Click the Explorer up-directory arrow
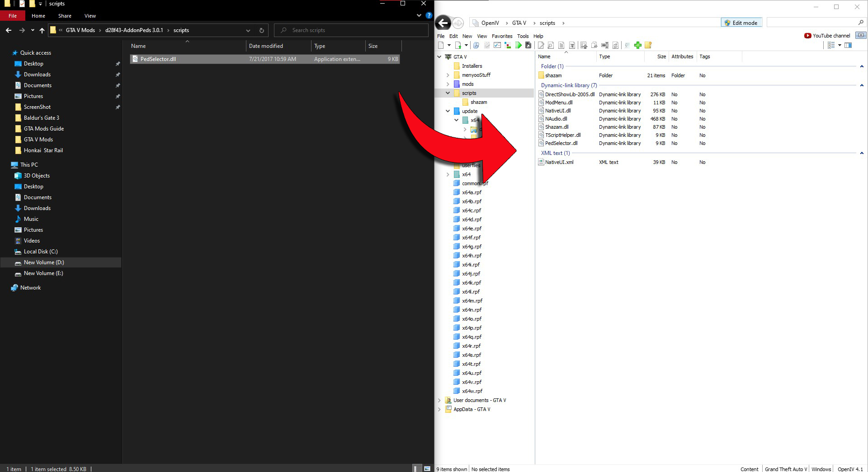868x472 pixels. pos(42,30)
